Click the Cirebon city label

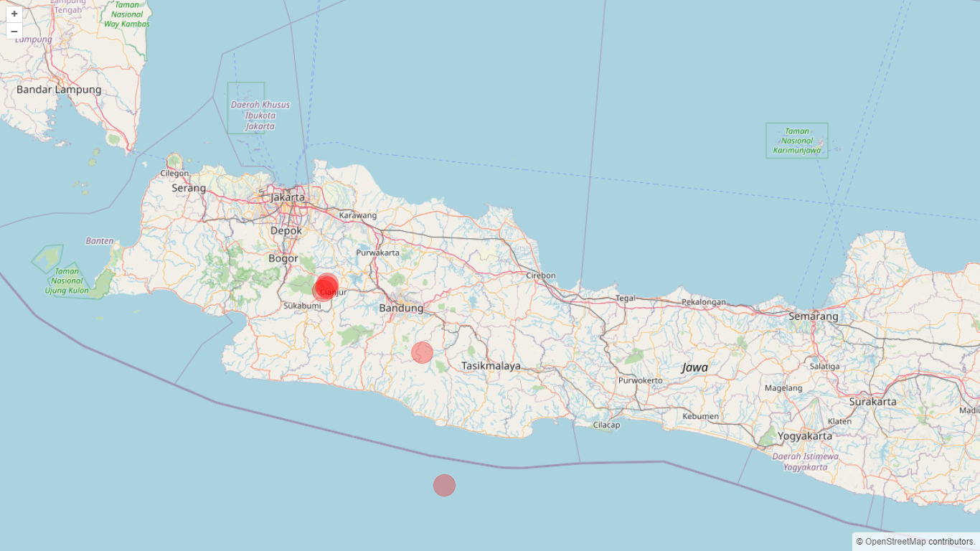(x=541, y=275)
